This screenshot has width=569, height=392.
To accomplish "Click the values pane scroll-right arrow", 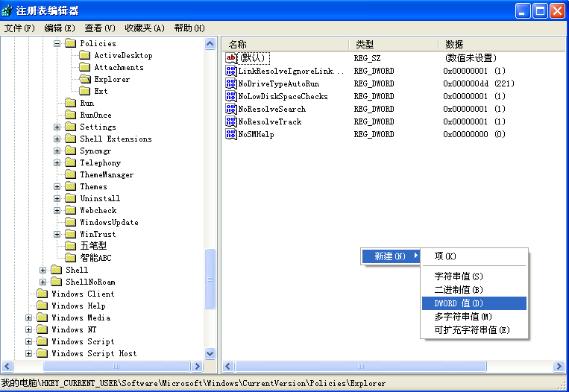I will [559, 366].
